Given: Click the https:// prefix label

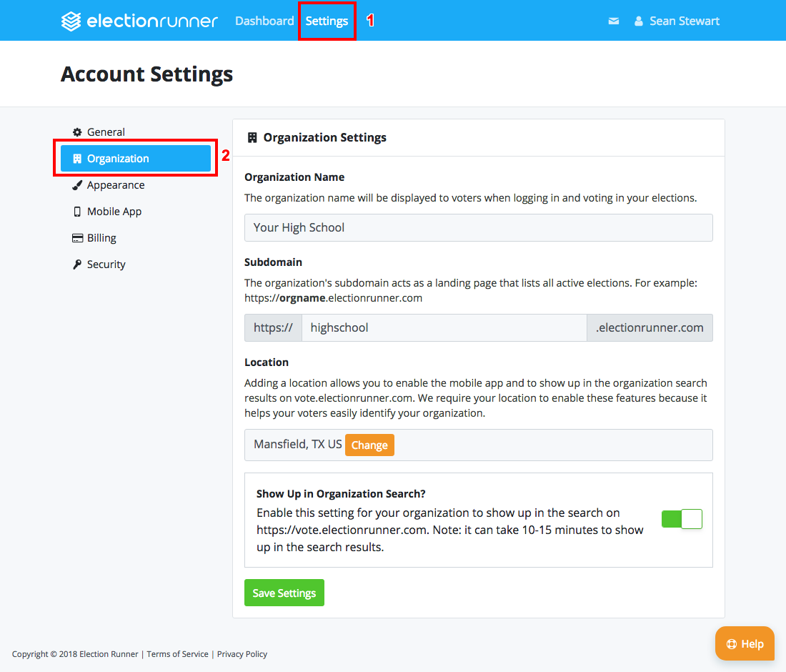Looking at the screenshot, I should [273, 328].
